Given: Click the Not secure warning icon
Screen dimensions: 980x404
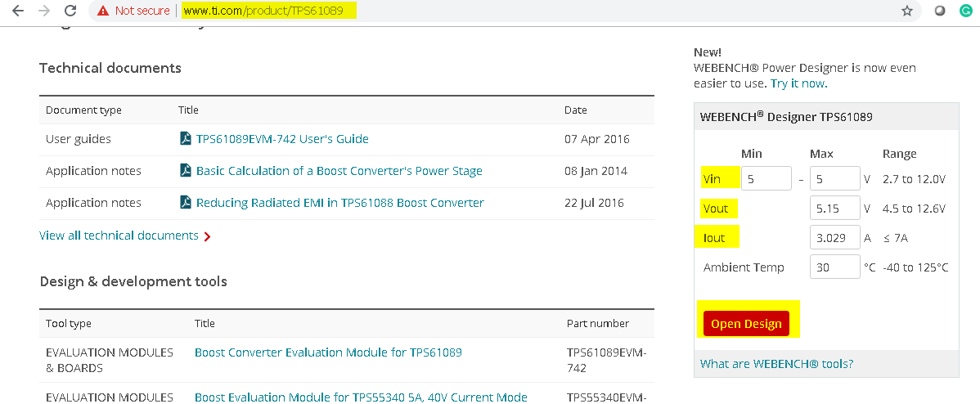Looking at the screenshot, I should tap(103, 11).
